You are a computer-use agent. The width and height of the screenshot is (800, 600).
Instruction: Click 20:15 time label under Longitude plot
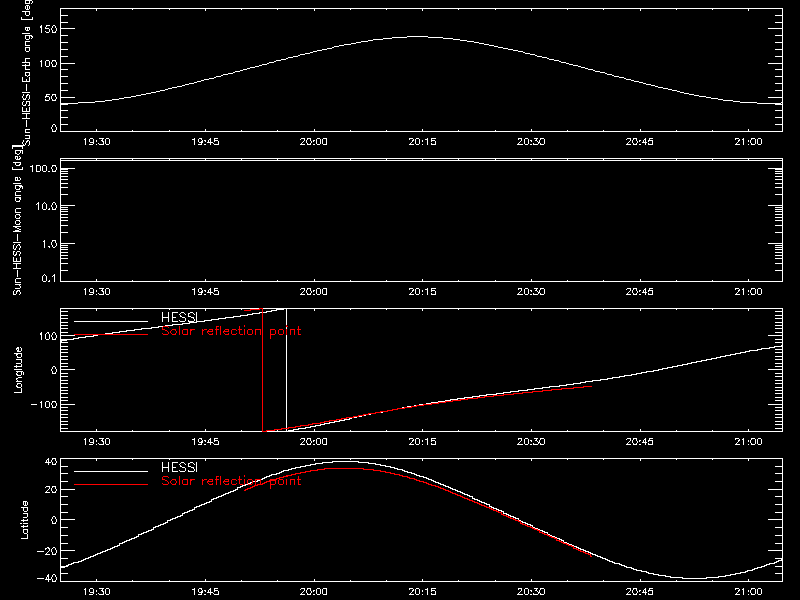click(422, 441)
